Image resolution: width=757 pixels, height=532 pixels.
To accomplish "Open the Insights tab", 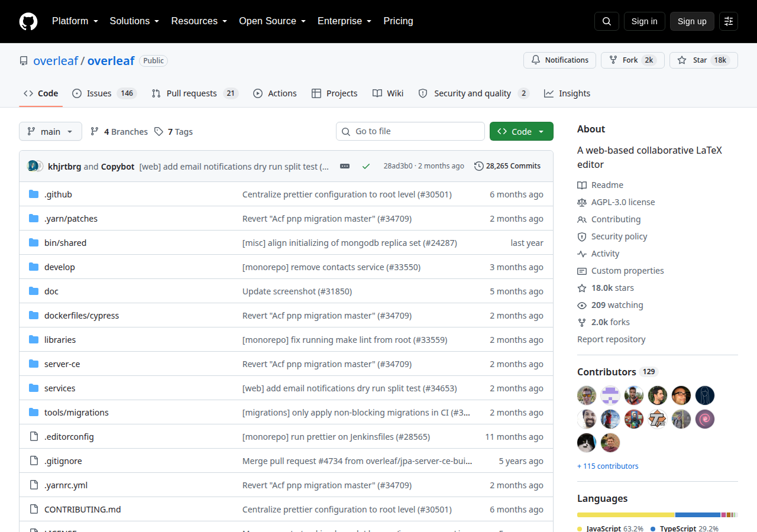I will (567, 93).
